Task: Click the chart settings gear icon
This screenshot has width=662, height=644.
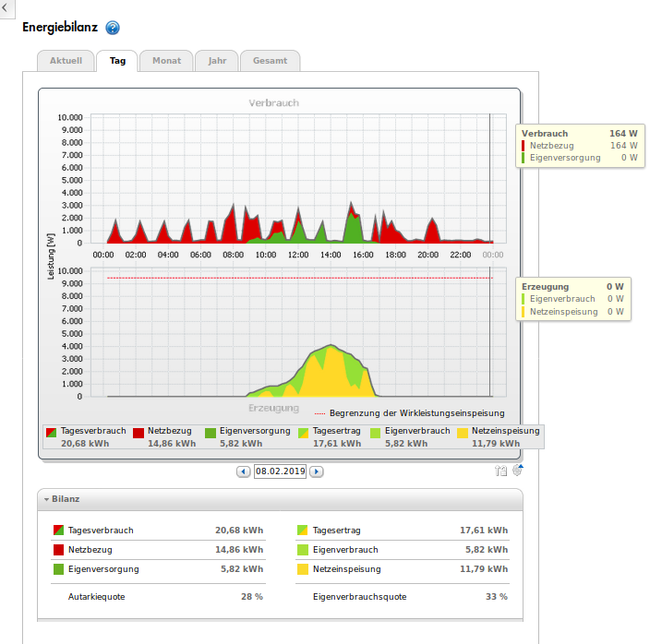Action: (x=517, y=471)
